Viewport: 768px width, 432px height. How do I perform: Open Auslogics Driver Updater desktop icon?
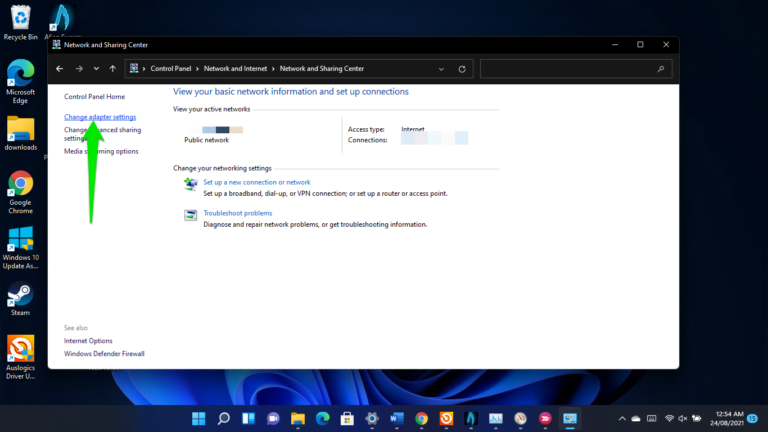pyautogui.click(x=20, y=358)
